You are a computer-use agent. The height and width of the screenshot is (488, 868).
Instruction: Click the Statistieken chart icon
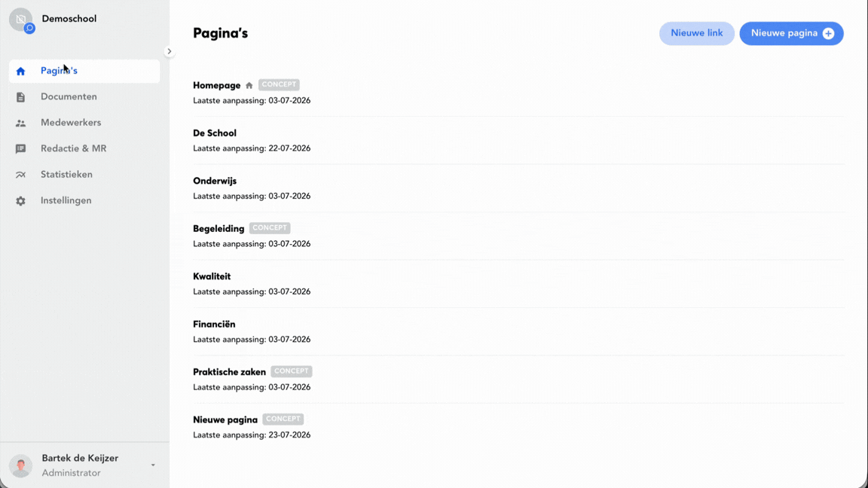pos(20,175)
